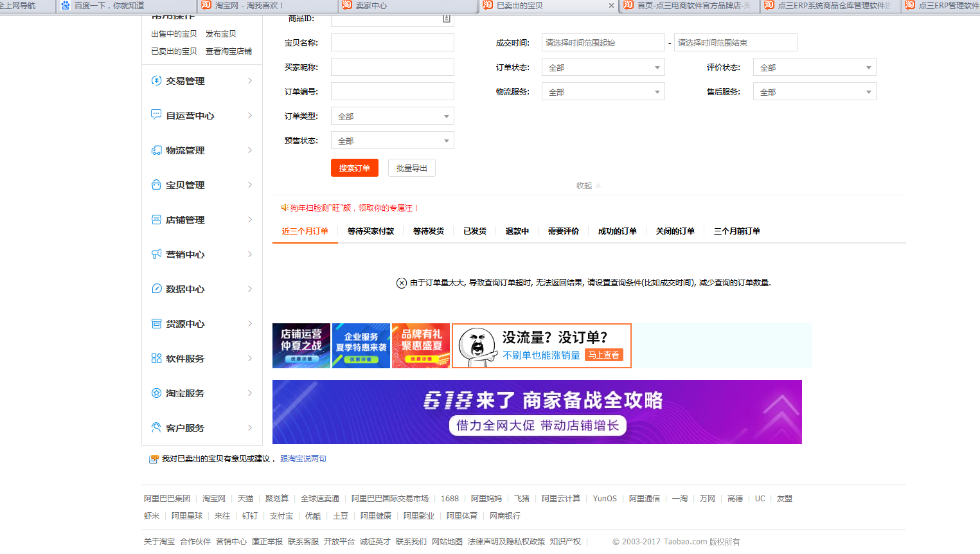This screenshot has width=980, height=554.
Task: Open the 出售中的宝贝 link
Action: [174, 34]
